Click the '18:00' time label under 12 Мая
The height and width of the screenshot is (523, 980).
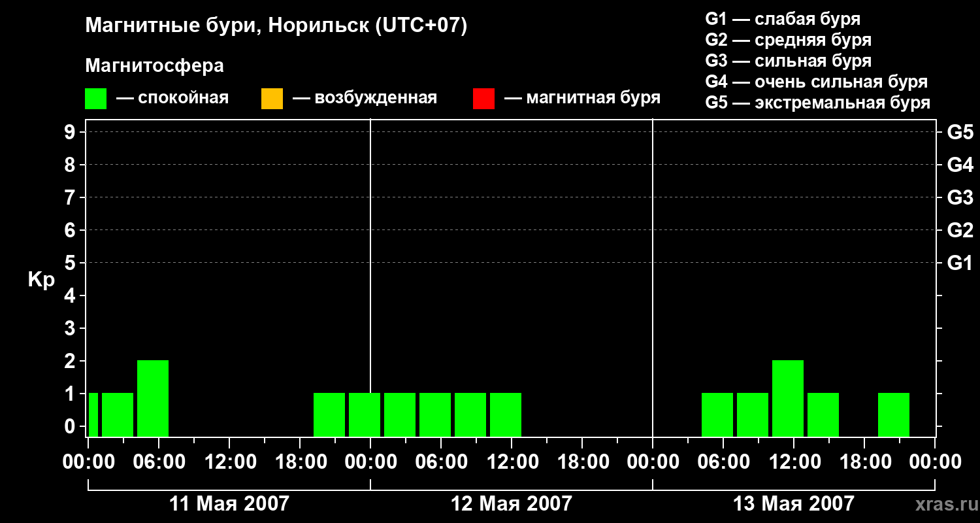click(582, 462)
